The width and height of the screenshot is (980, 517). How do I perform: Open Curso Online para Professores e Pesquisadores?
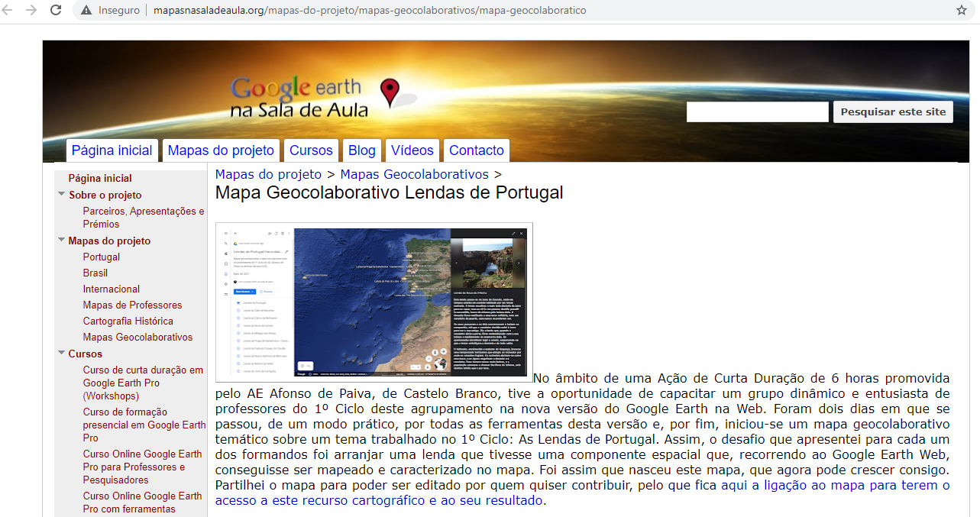coord(143,467)
